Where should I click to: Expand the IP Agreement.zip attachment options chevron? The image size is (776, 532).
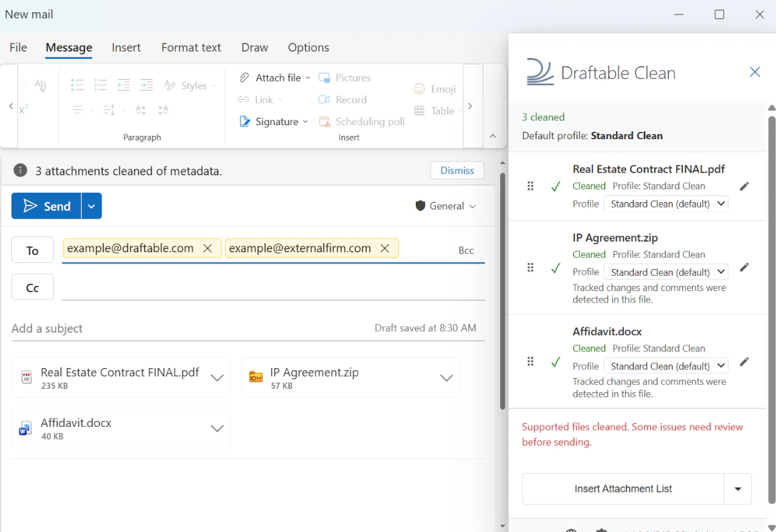click(447, 377)
